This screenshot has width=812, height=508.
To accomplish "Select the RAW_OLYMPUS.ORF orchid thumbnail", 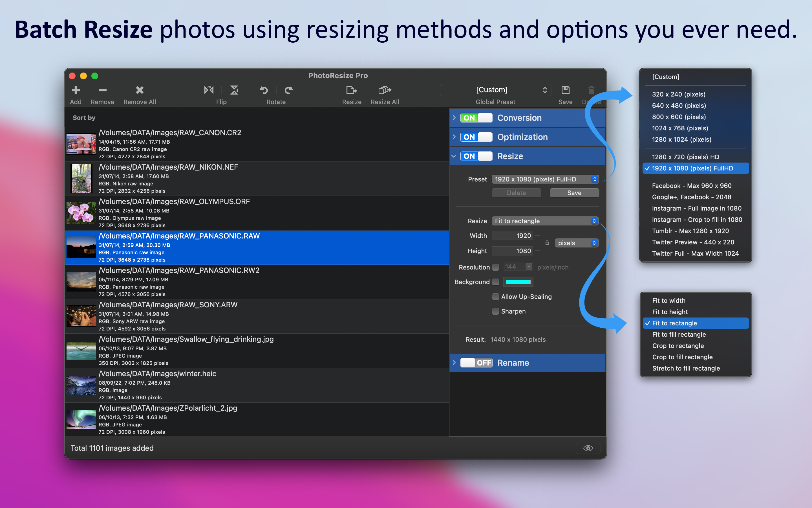I will [81, 213].
